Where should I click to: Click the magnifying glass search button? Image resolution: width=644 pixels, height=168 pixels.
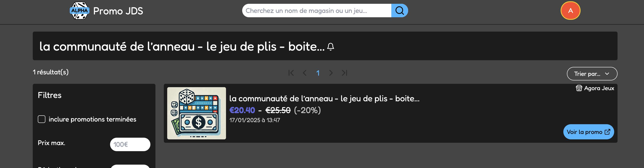click(x=400, y=11)
